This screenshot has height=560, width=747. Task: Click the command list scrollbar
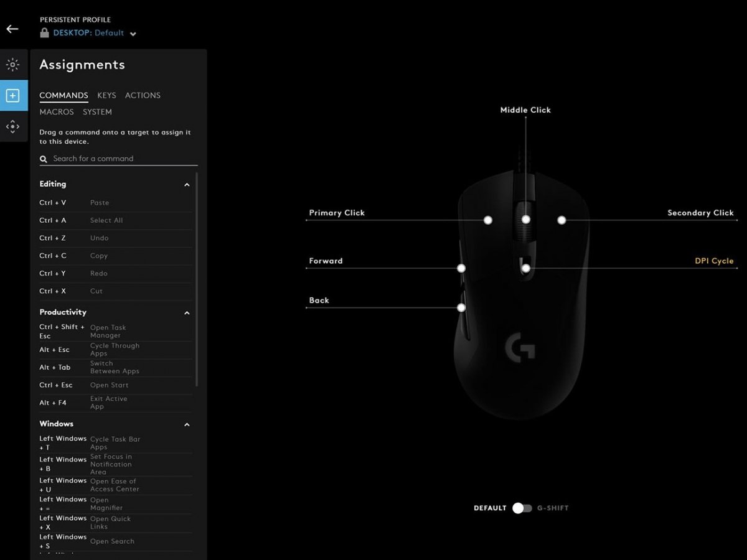[197, 280]
